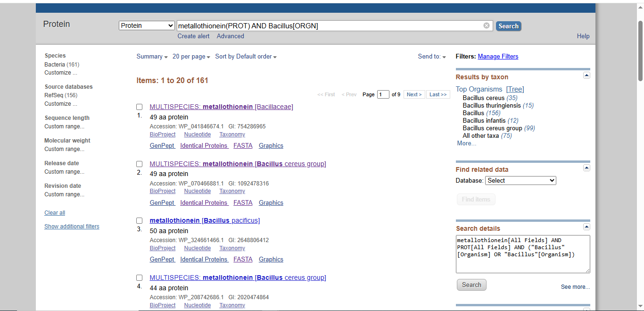
Task: Click the page number input box
Action: point(383,94)
